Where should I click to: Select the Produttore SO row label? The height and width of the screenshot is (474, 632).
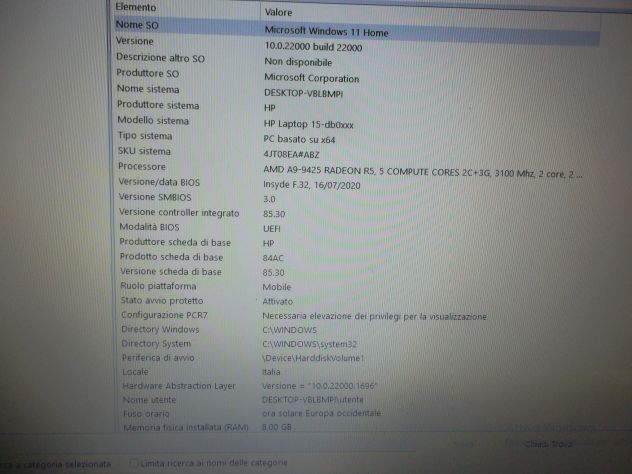click(148, 73)
